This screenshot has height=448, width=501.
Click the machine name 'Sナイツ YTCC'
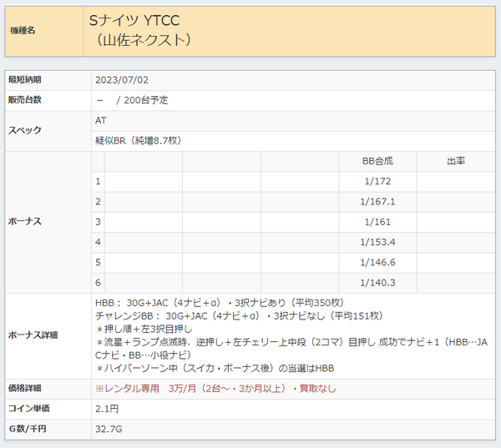coord(134,21)
